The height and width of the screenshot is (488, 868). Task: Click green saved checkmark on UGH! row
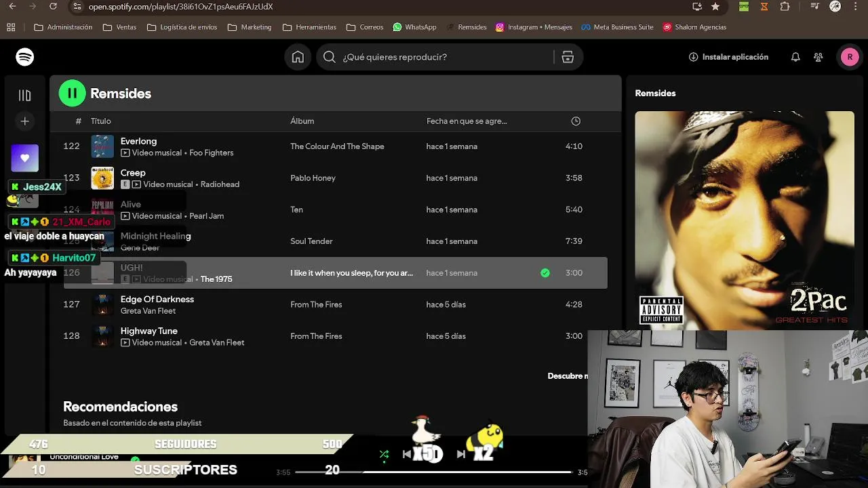pos(545,273)
